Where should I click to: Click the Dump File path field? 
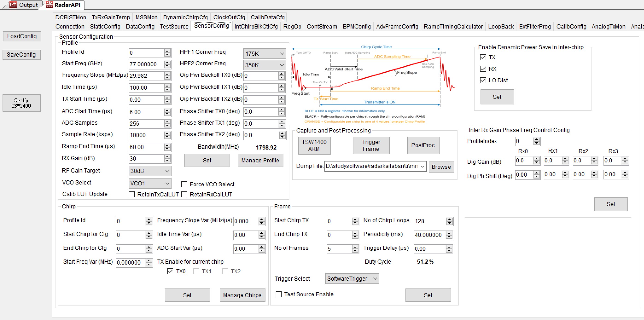[371, 166]
